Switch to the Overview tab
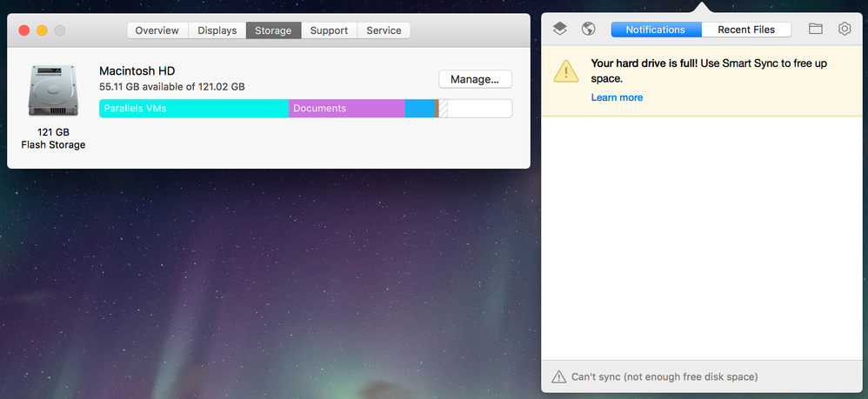The height and width of the screenshot is (399, 868). [157, 30]
